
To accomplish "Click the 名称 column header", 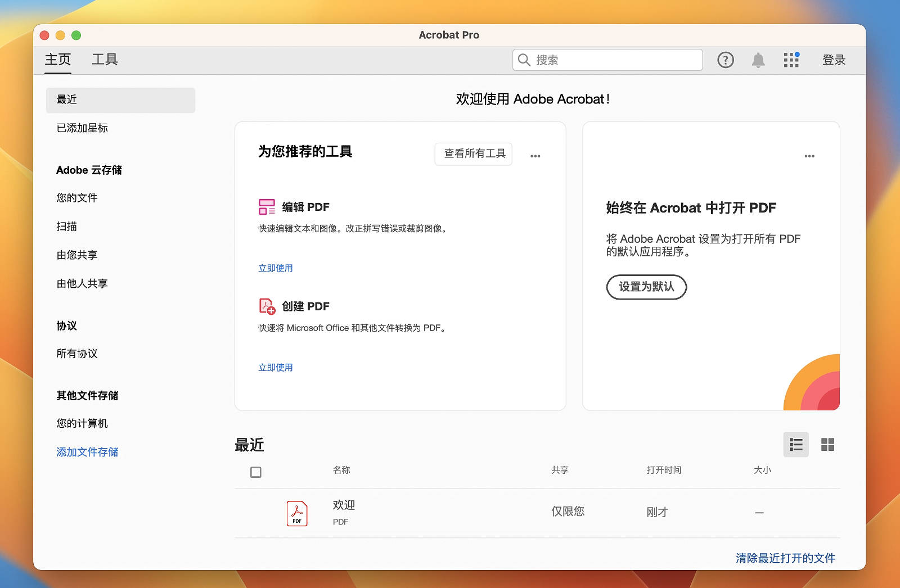I will click(x=341, y=470).
